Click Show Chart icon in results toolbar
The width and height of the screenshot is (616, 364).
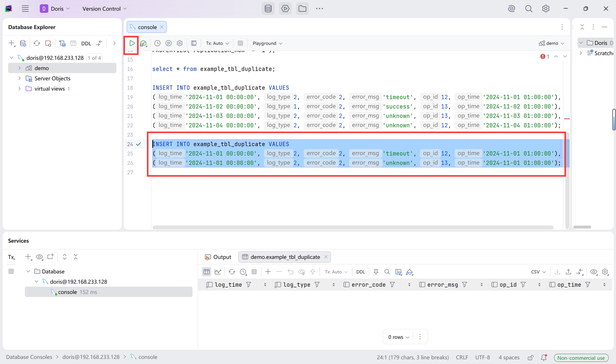click(x=218, y=272)
